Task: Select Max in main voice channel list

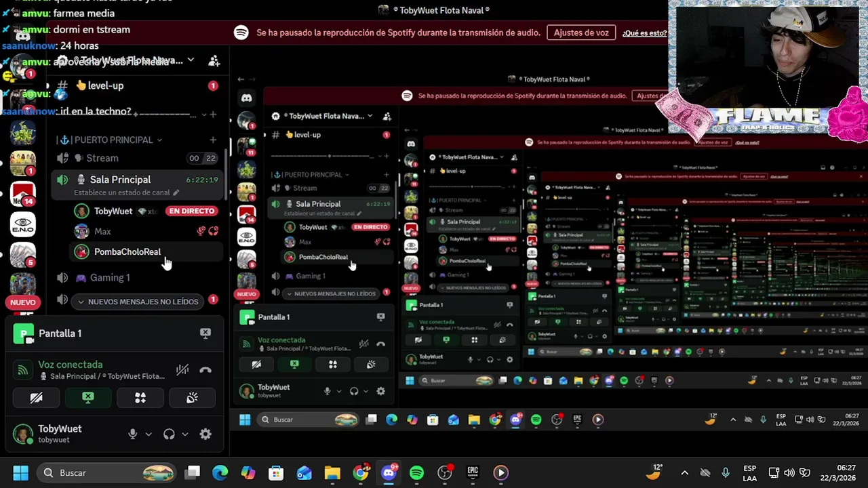Action: tap(146, 231)
